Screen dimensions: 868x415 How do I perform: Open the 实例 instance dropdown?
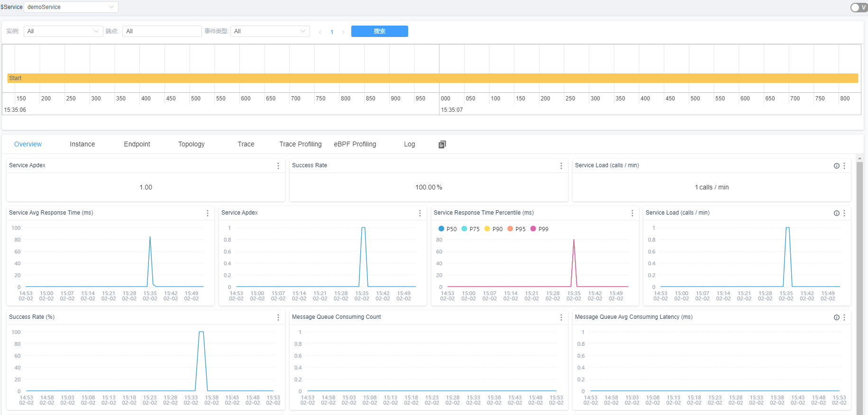tap(63, 31)
